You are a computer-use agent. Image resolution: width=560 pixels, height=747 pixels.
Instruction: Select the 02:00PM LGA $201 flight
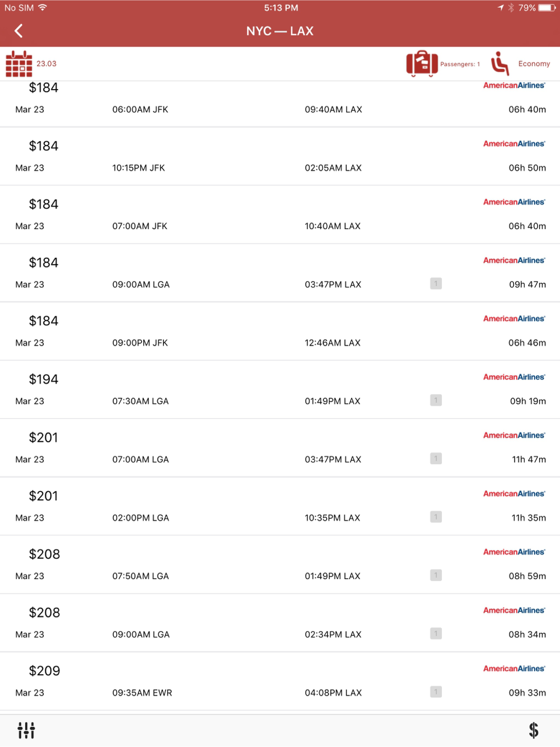pyautogui.click(x=280, y=506)
